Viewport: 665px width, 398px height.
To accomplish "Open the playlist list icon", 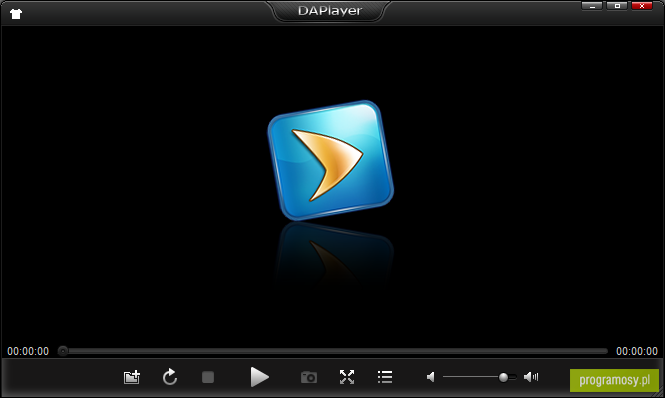I will click(x=385, y=377).
